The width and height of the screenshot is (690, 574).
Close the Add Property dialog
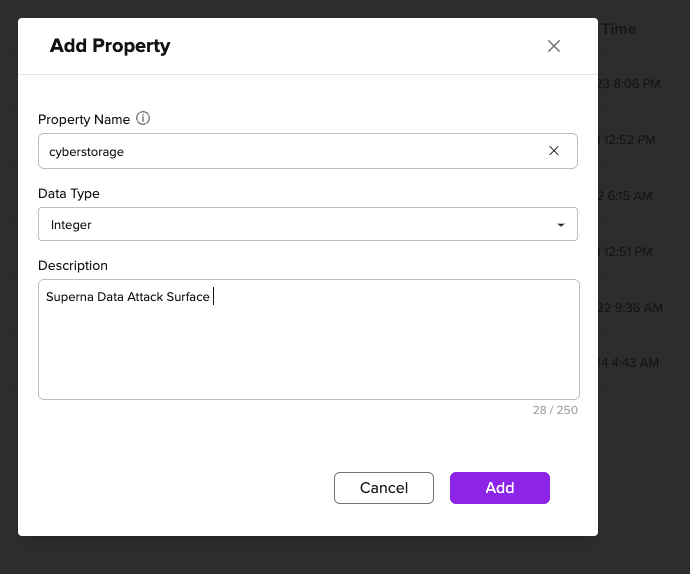(554, 46)
